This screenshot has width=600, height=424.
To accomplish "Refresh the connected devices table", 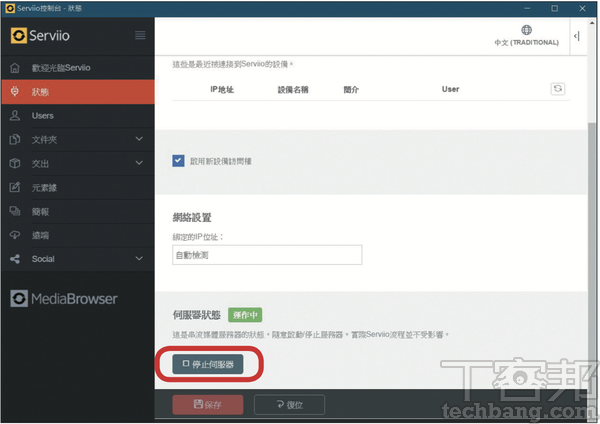I will tap(558, 89).
